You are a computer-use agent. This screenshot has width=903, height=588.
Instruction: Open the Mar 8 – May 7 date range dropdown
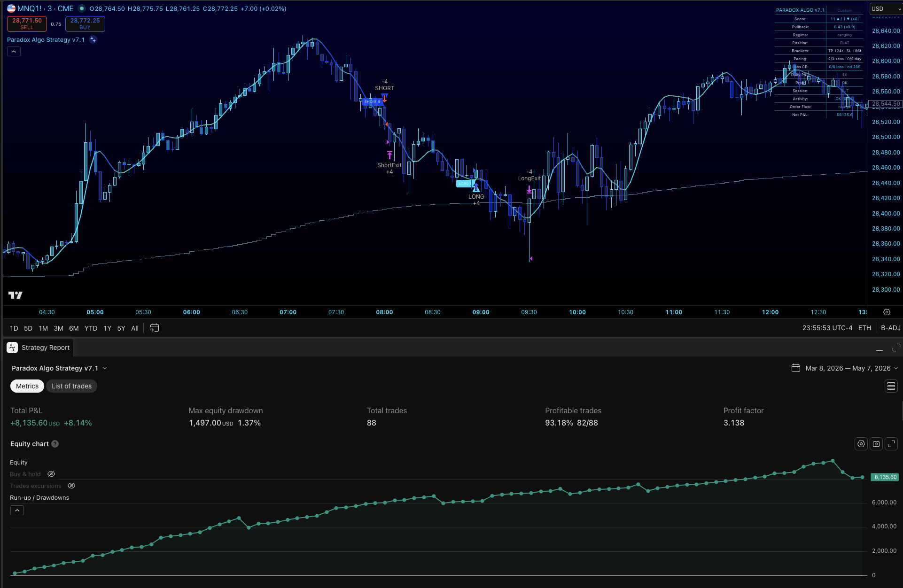[x=851, y=368]
